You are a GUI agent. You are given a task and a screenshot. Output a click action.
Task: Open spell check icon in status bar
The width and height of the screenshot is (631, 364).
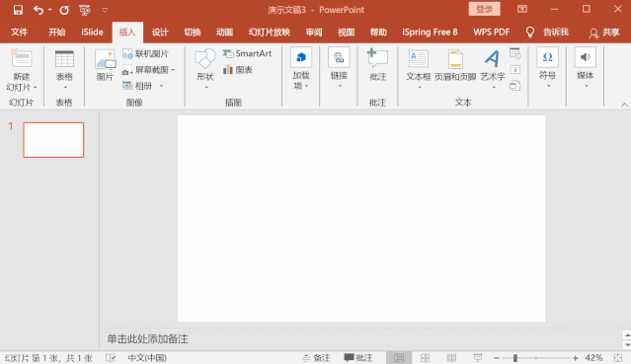pyautogui.click(x=111, y=357)
